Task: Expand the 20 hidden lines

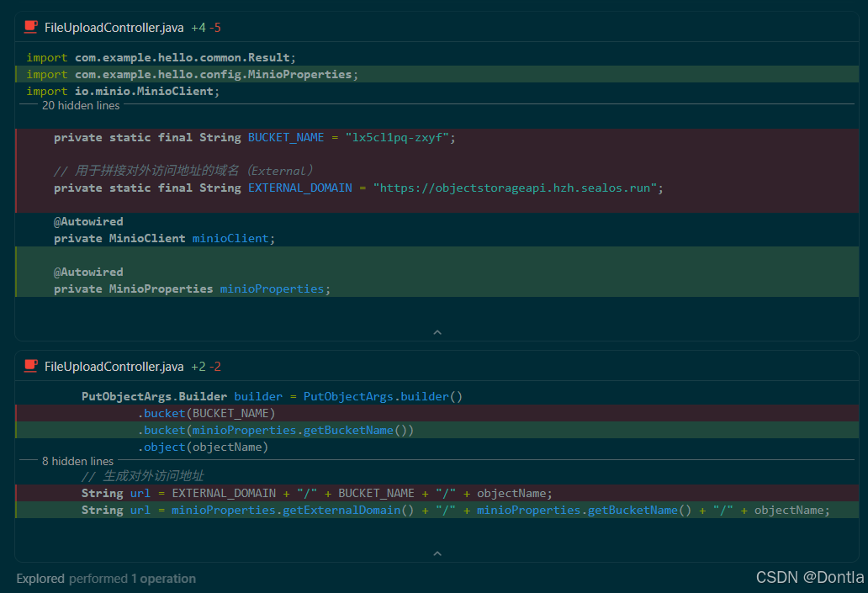Action: tap(81, 105)
